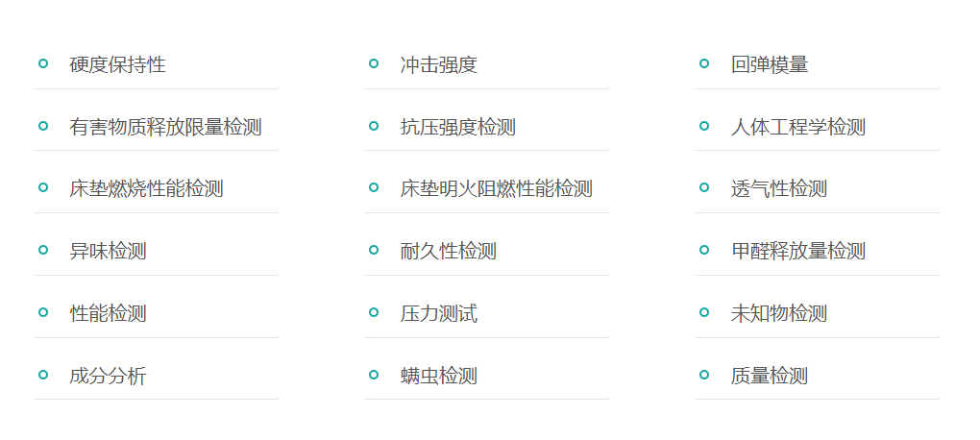Select 床垫明火阻燃性能检测 link
The image size is (980, 440).
(x=496, y=189)
